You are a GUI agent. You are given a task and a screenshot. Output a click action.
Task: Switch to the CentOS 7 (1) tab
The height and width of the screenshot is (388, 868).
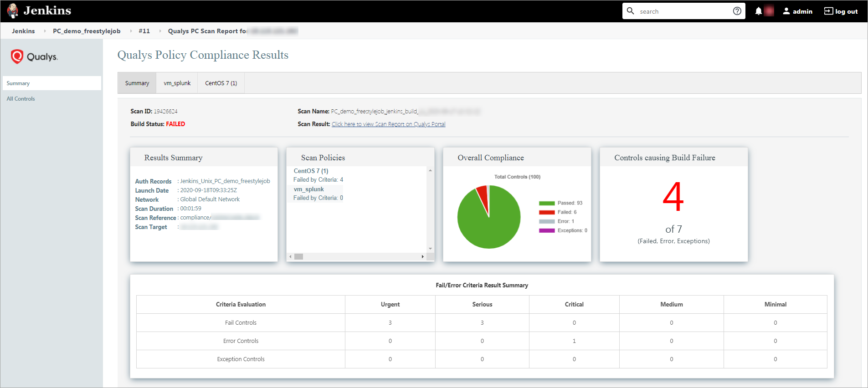221,83
